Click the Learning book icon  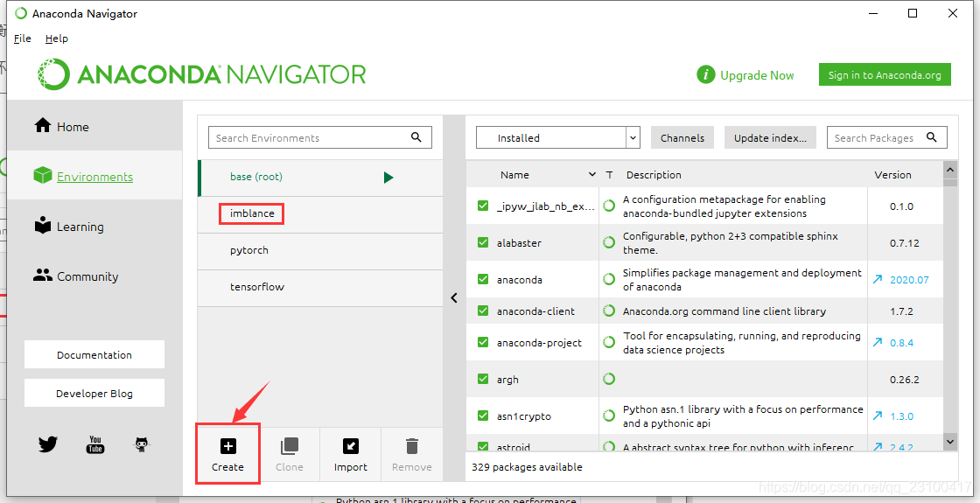[43, 226]
